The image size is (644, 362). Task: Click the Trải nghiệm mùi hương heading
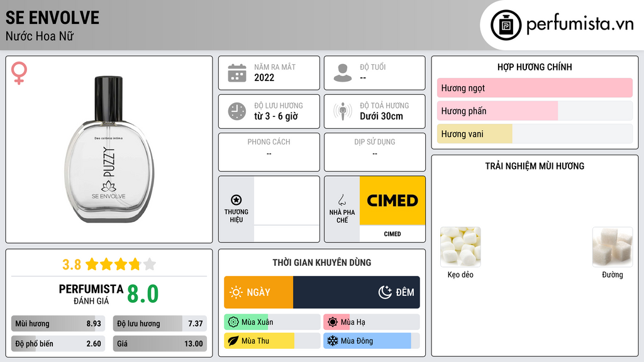click(x=535, y=166)
